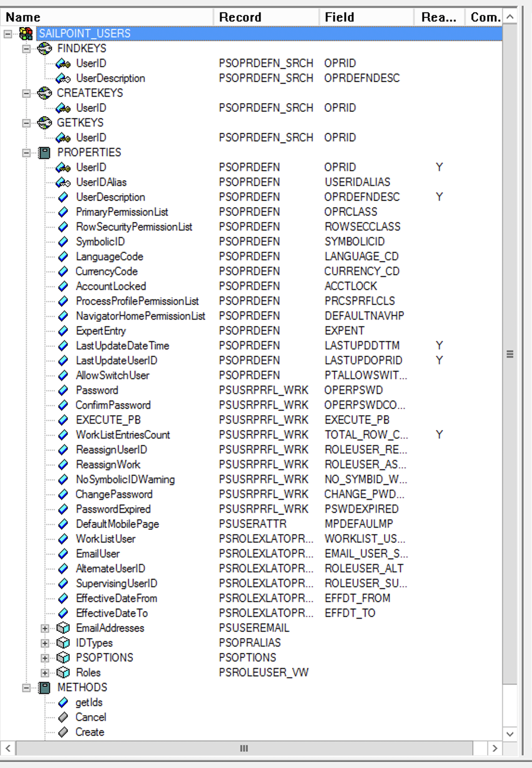Select the RowSecurityPermissionList property
Viewport: 532px width, 768px height.
pyautogui.click(x=134, y=227)
